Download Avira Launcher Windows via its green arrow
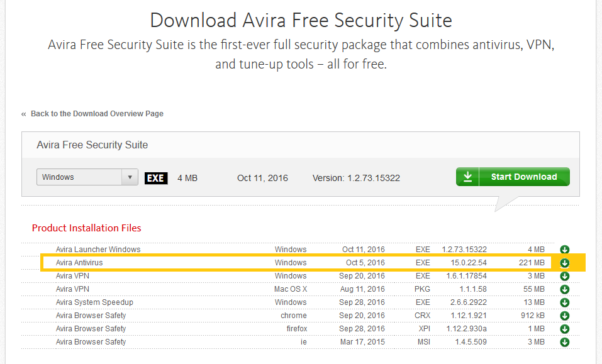602x364 pixels. tap(564, 250)
